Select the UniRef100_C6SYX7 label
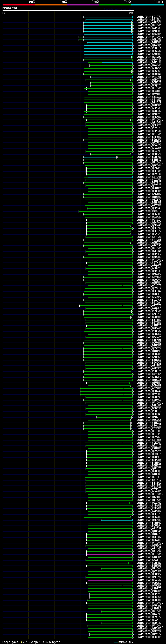Image resolution: width=166 pixels, height=644 pixels. point(149,97)
